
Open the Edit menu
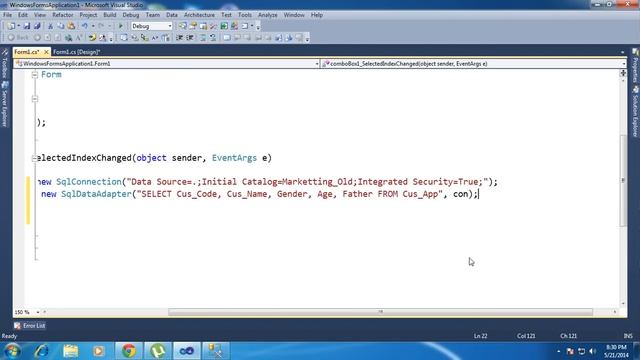coord(23,15)
